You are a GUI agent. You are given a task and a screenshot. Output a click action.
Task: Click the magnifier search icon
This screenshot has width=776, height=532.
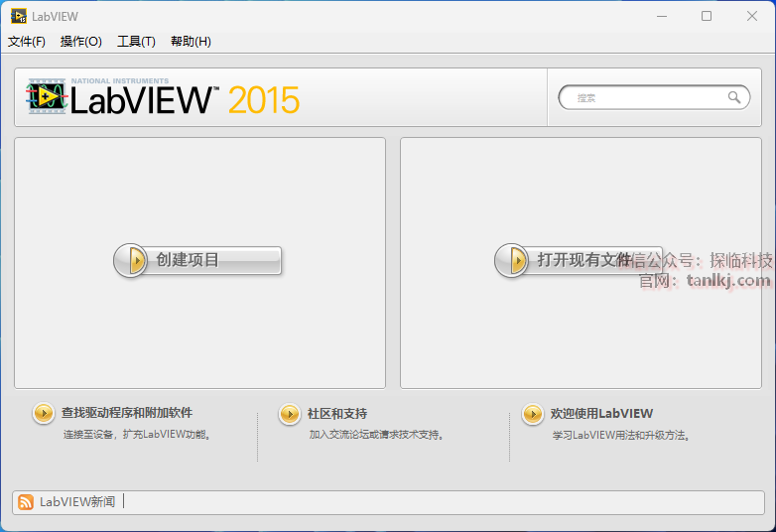click(x=734, y=97)
